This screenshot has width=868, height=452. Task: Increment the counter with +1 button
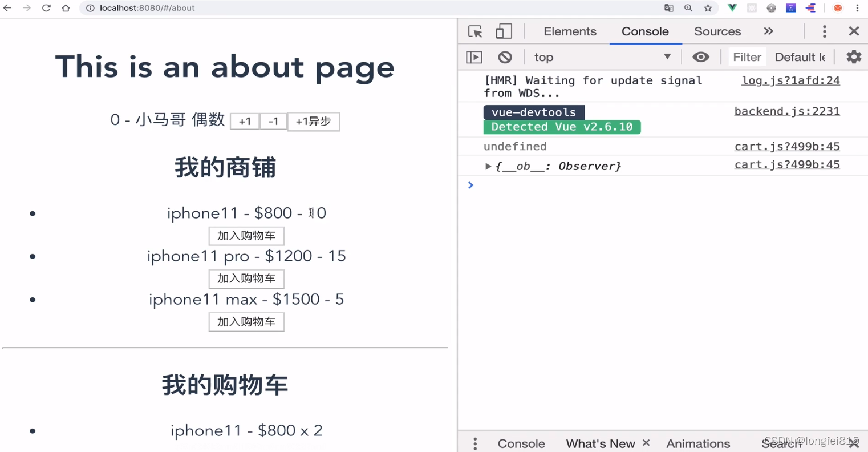[x=245, y=121]
